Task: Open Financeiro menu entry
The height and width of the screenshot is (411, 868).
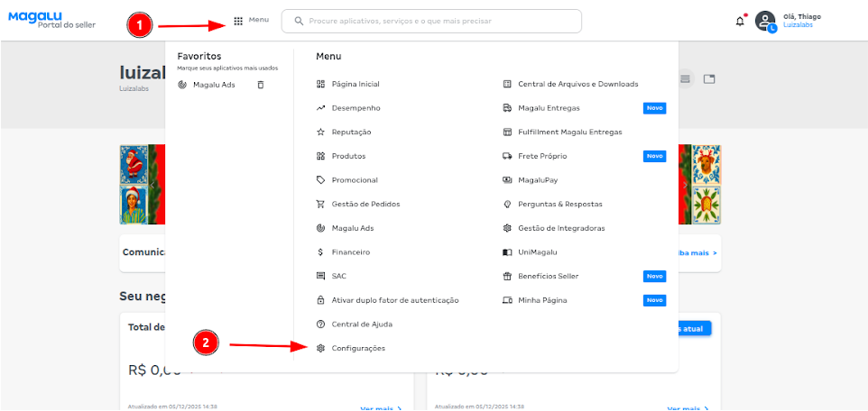Action: (x=351, y=251)
